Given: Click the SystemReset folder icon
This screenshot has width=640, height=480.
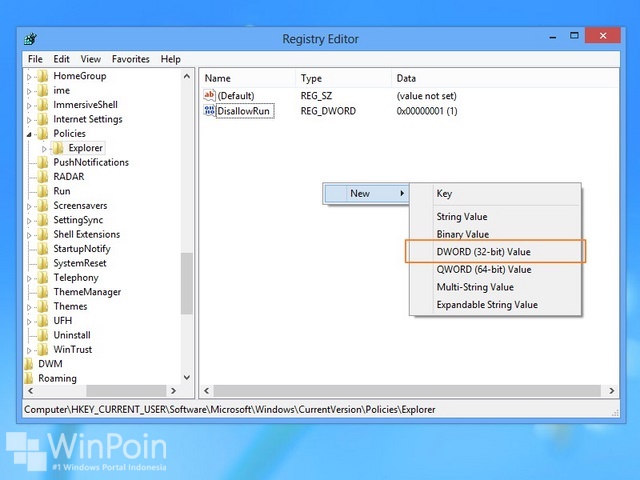Looking at the screenshot, I should point(43,263).
